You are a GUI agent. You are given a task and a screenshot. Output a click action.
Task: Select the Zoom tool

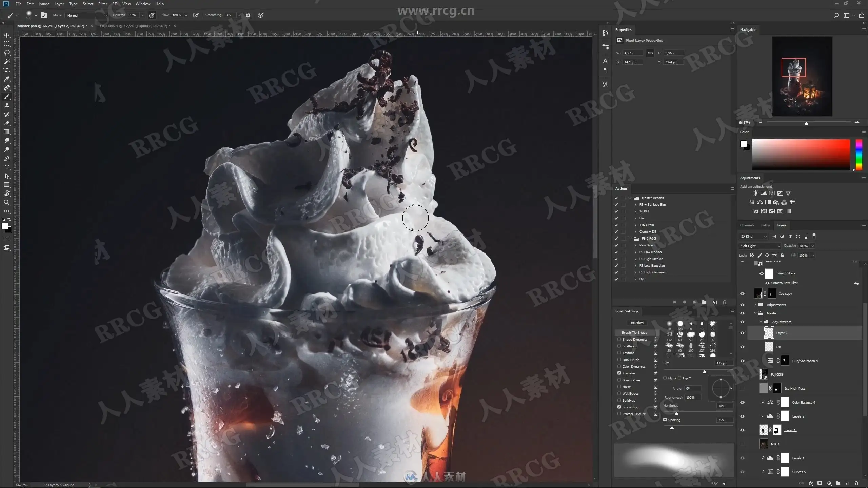tap(7, 203)
